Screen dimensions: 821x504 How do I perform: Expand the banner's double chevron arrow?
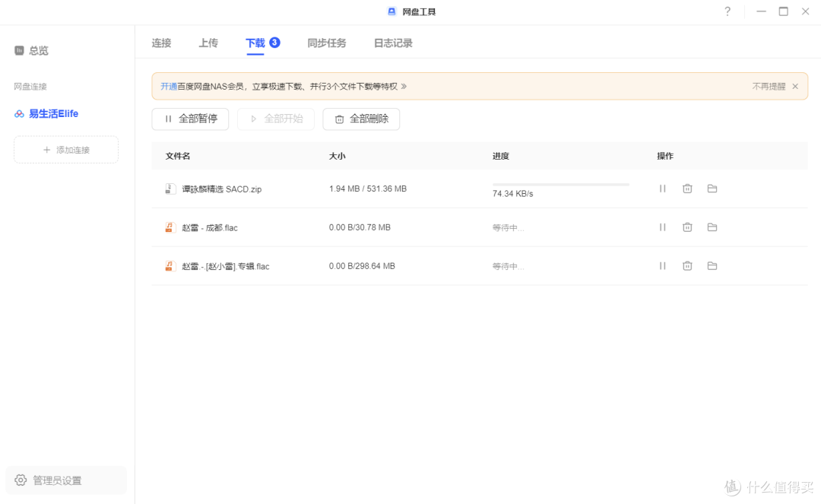[404, 87]
